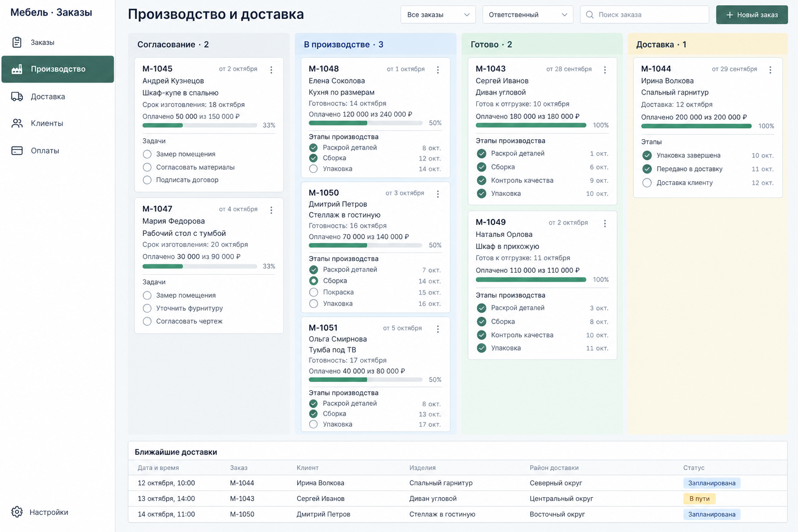Mark Покраска stage done in M-1050
798x532 pixels.
click(x=313, y=292)
